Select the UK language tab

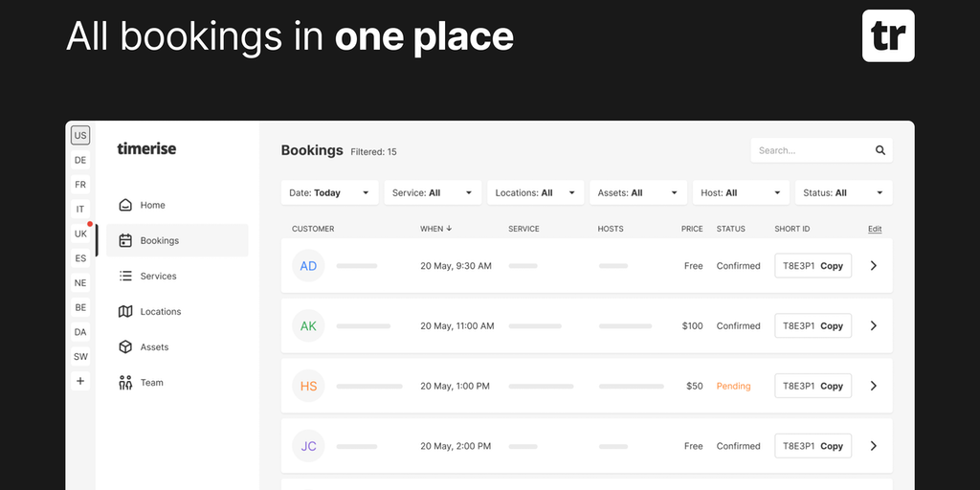point(80,234)
